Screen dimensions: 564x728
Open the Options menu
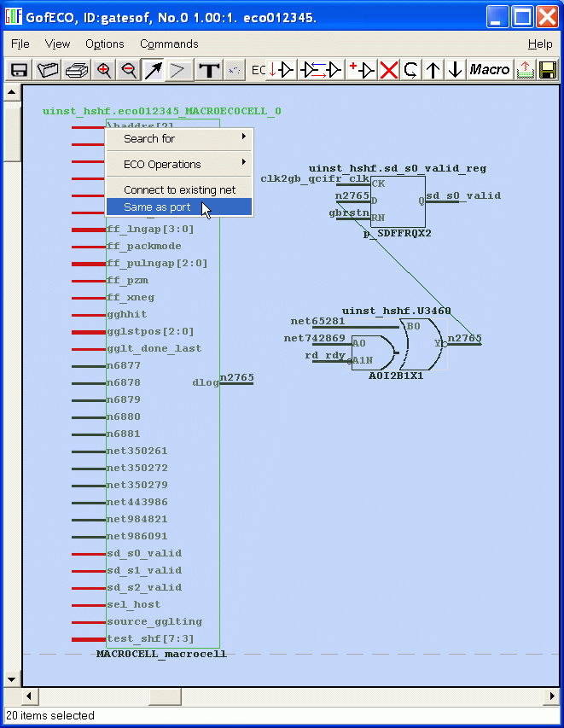click(104, 44)
